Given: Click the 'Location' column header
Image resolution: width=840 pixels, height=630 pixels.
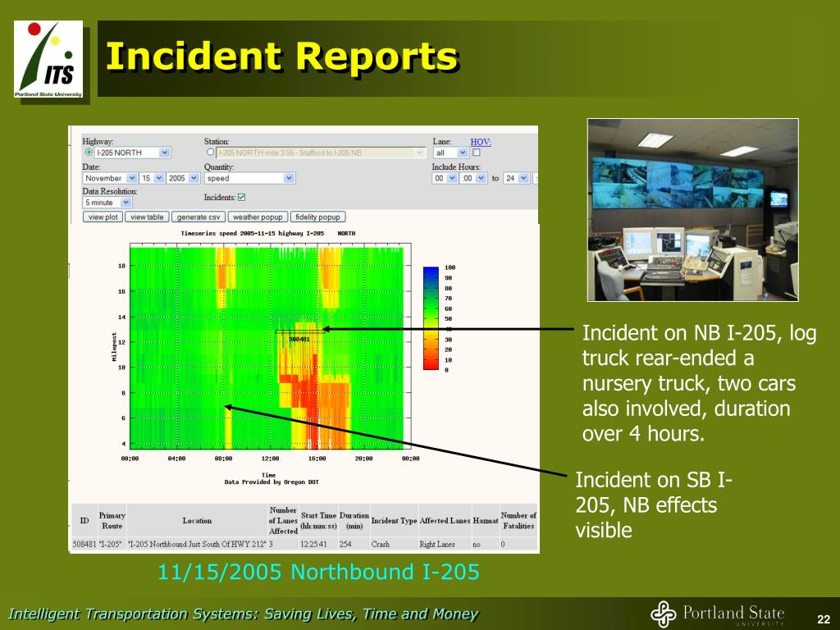Looking at the screenshot, I should [x=197, y=521].
